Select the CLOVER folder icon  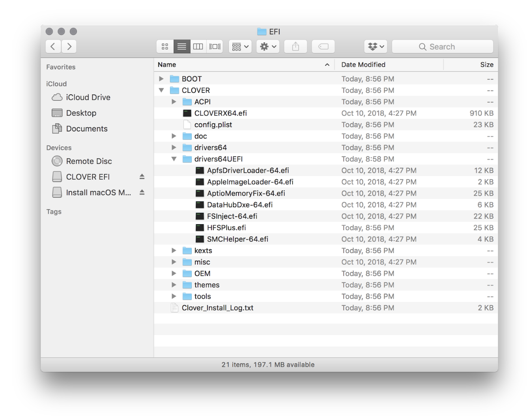pyautogui.click(x=174, y=90)
